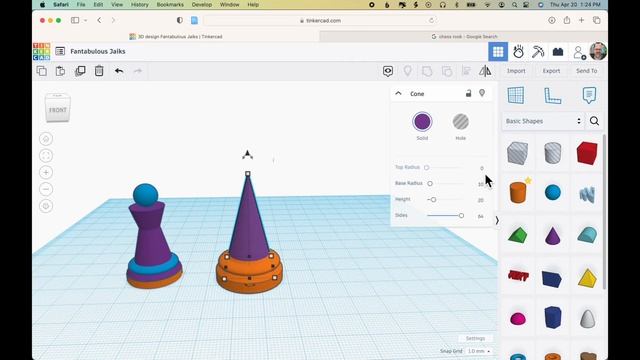640x360 pixels.
Task: Zoom out with minus button
Action: tap(46, 189)
